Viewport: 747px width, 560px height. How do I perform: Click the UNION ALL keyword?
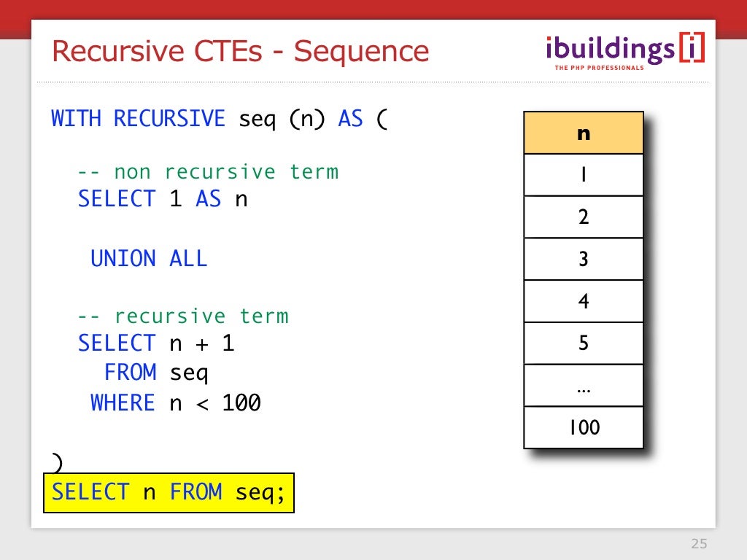[x=149, y=259]
